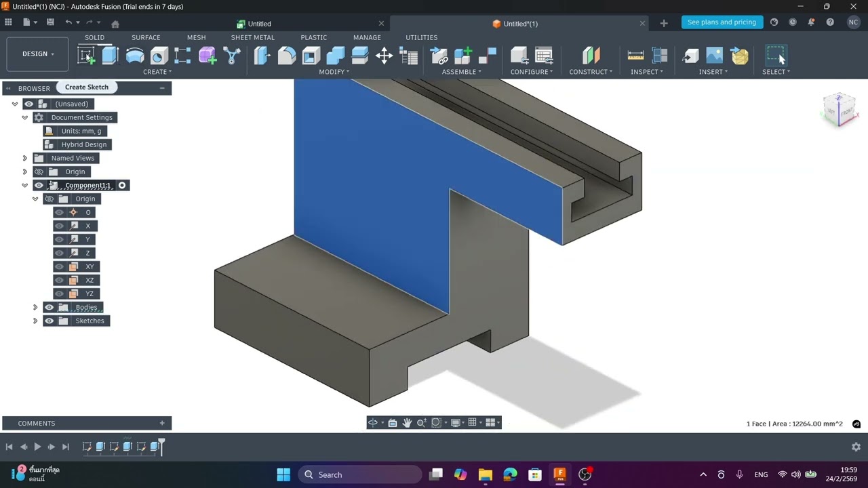Switch to the Untitled document tab

click(x=259, y=24)
